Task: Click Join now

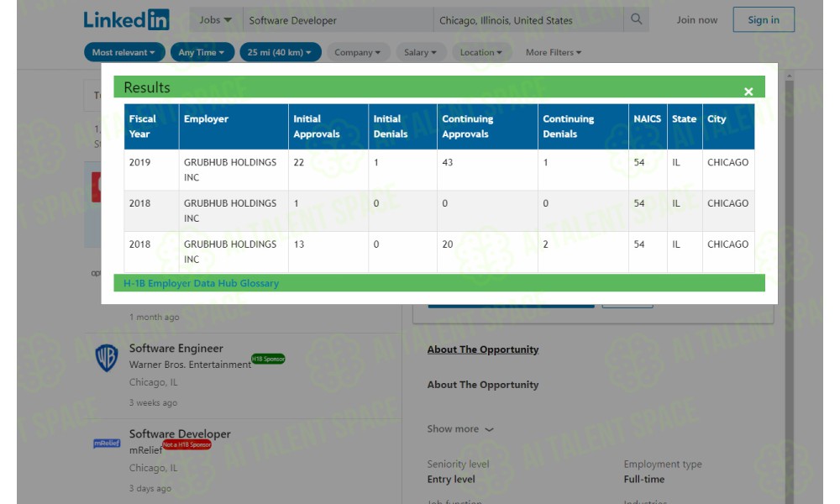Action: (x=696, y=20)
